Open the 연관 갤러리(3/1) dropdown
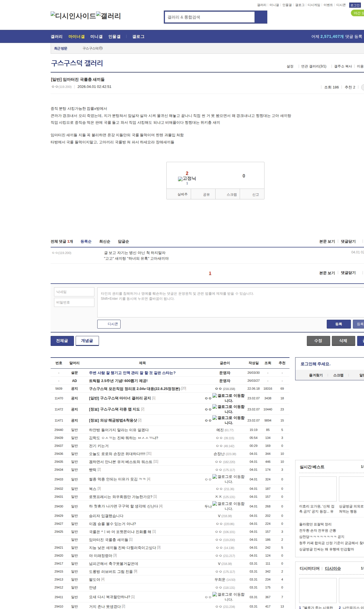Image resolution: width=364 pixels, height=609 pixels. tap(314, 66)
